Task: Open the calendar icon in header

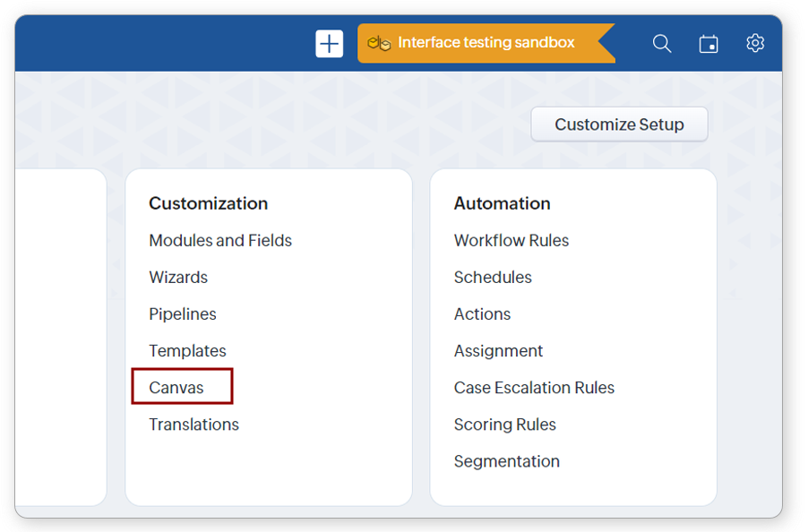Action: tap(709, 43)
